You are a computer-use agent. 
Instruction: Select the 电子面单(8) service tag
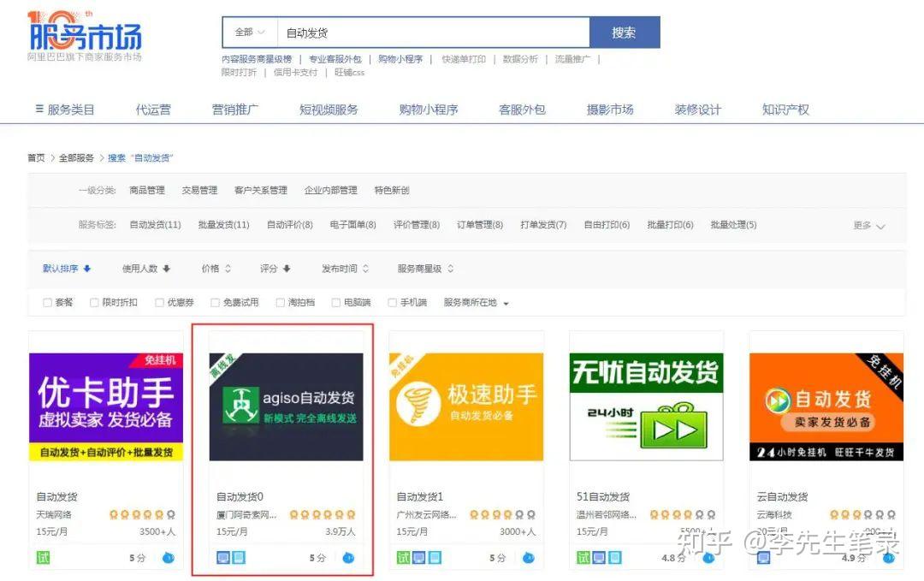tap(353, 224)
